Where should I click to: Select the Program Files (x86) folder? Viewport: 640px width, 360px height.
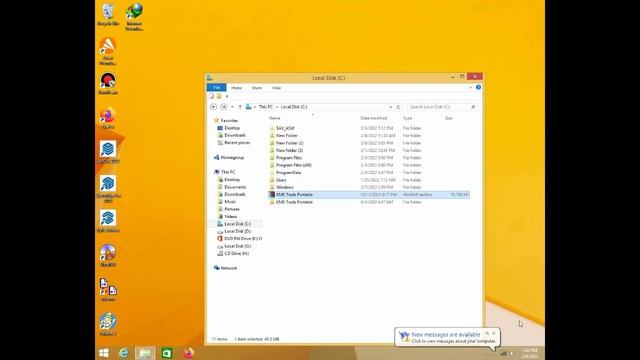pos(369,165)
